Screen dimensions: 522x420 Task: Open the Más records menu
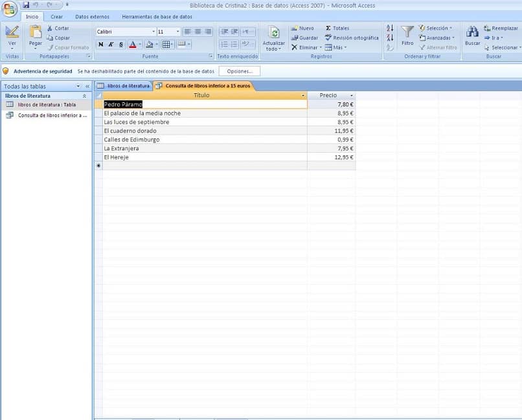click(335, 47)
